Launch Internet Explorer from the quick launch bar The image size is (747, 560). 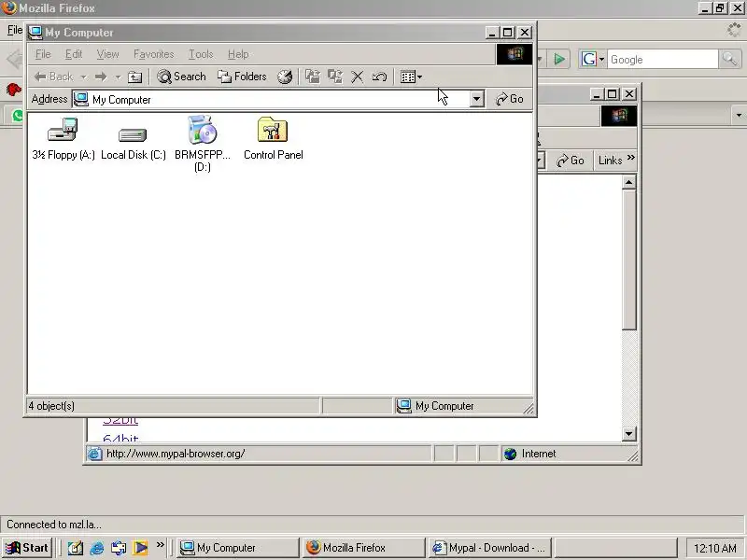tap(97, 548)
